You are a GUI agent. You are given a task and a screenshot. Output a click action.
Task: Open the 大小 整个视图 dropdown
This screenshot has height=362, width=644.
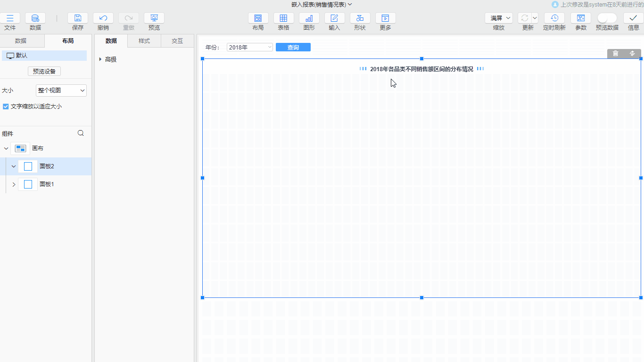point(61,90)
